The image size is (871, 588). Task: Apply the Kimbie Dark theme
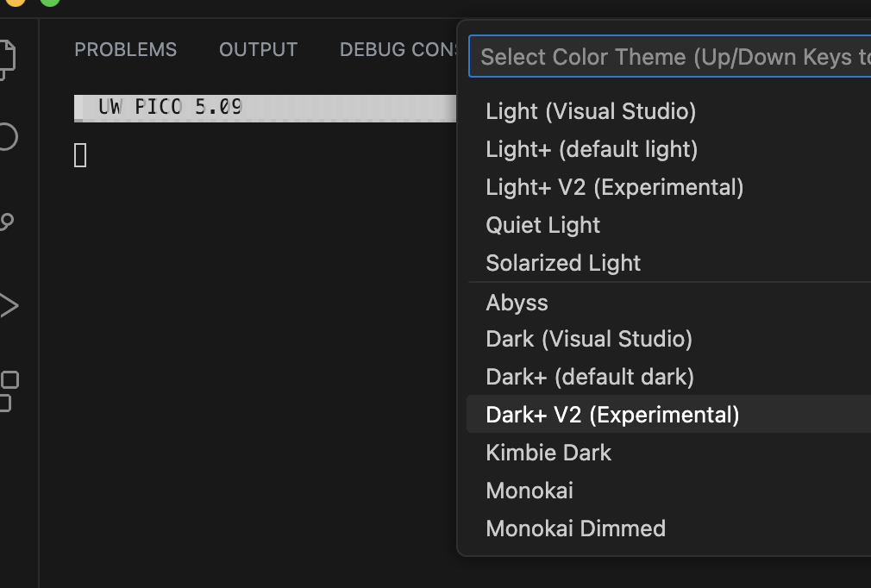548,452
